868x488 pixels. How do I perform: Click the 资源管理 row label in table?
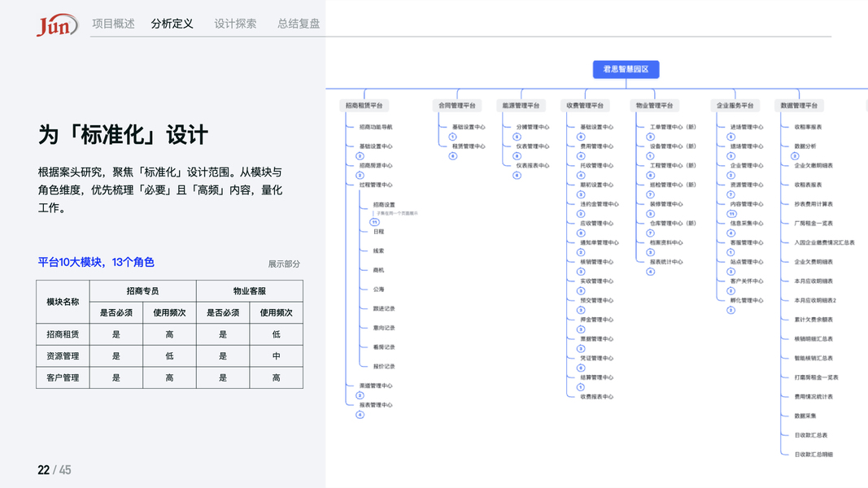(x=63, y=355)
